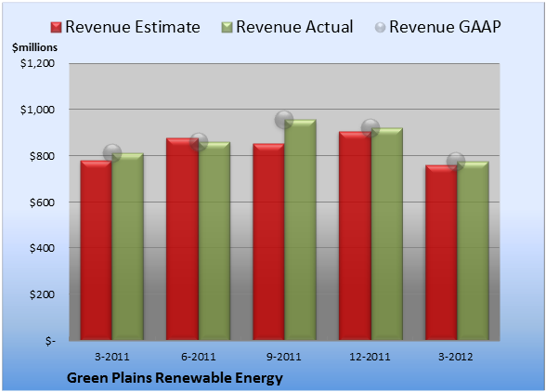Click the '6-2011' x-axis label
The image size is (546, 392).
(x=199, y=357)
